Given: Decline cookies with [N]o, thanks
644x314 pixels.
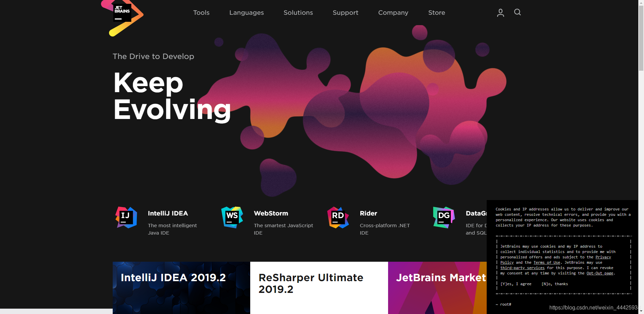Looking at the screenshot, I should 555,284.
